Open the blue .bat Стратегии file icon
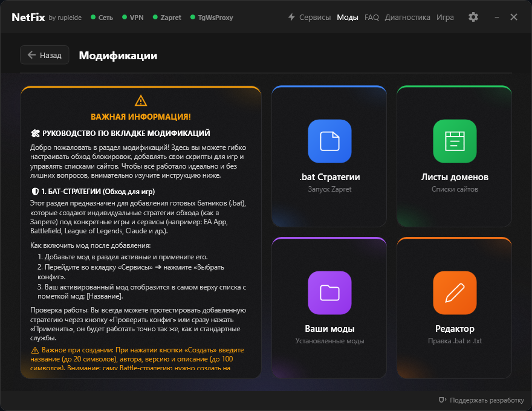This screenshot has height=411, width=532. click(329, 141)
